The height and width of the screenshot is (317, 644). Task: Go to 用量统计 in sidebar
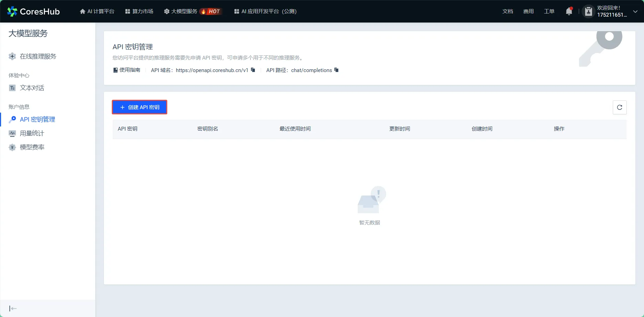click(32, 133)
